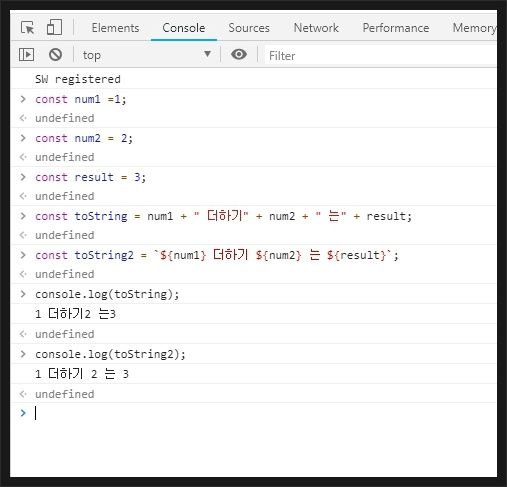This screenshot has height=487, width=507.
Task: Click the undefined result below 'const num2'
Action: pyautogui.click(x=65, y=157)
